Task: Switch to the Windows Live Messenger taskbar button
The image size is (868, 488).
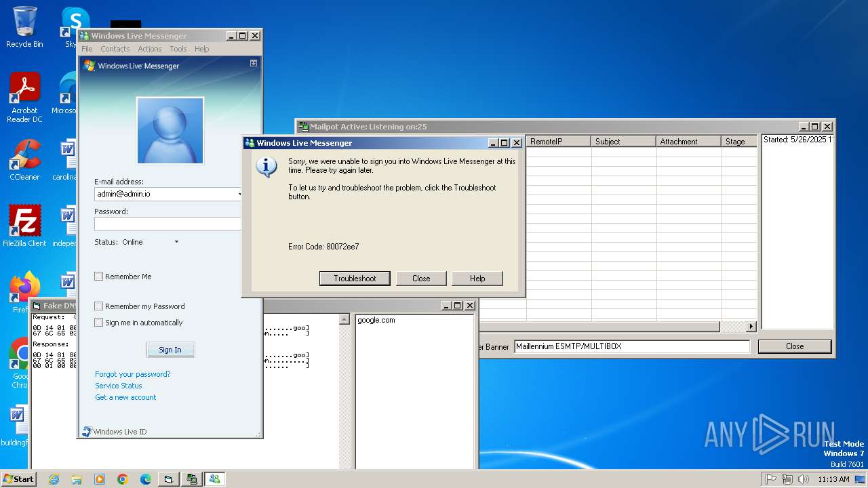Action: (x=215, y=479)
